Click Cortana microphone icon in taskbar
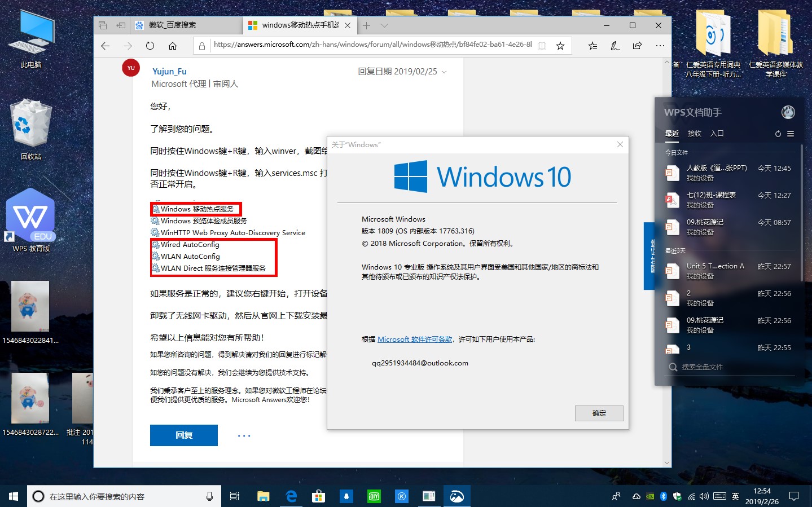This screenshot has height=507, width=812. tap(209, 496)
